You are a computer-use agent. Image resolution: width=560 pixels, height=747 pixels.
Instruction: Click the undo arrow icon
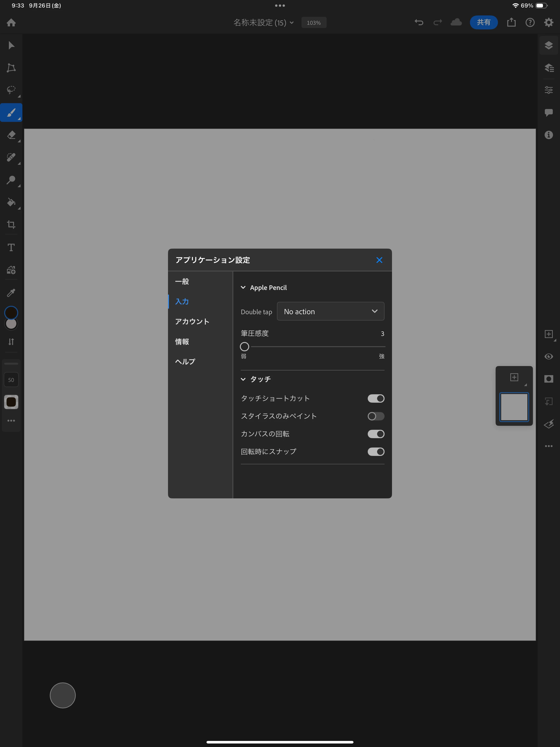(419, 23)
